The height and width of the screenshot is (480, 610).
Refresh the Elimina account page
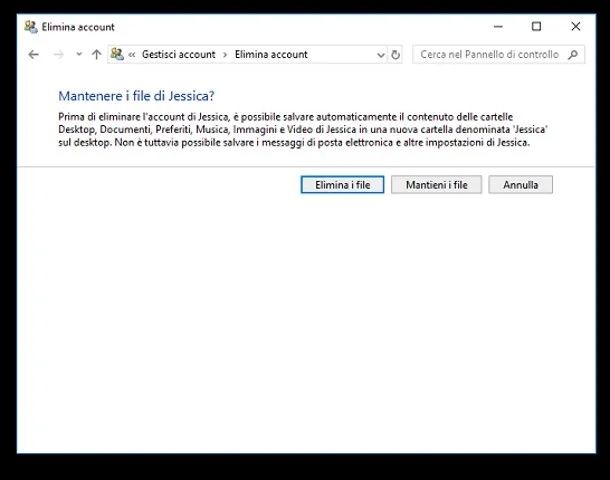tap(395, 55)
